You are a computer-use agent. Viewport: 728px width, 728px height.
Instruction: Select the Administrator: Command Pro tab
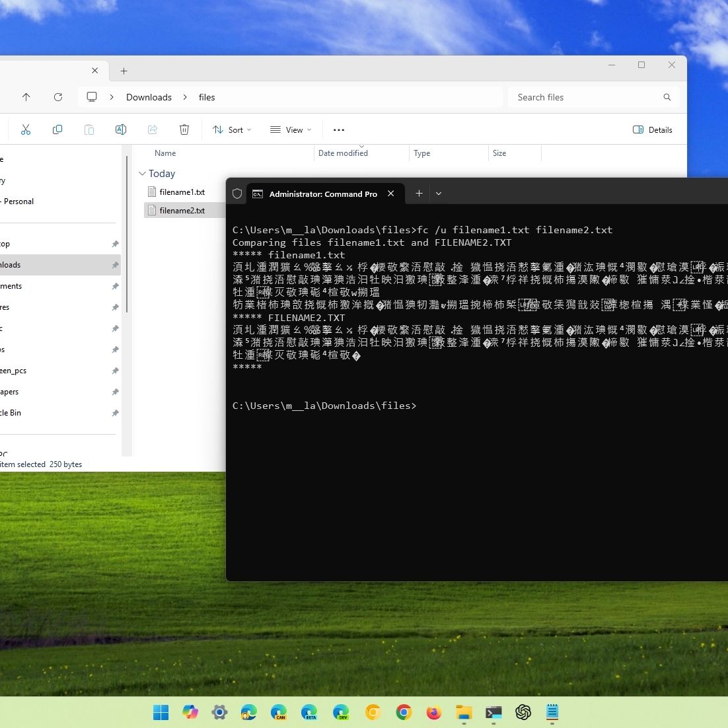322,194
